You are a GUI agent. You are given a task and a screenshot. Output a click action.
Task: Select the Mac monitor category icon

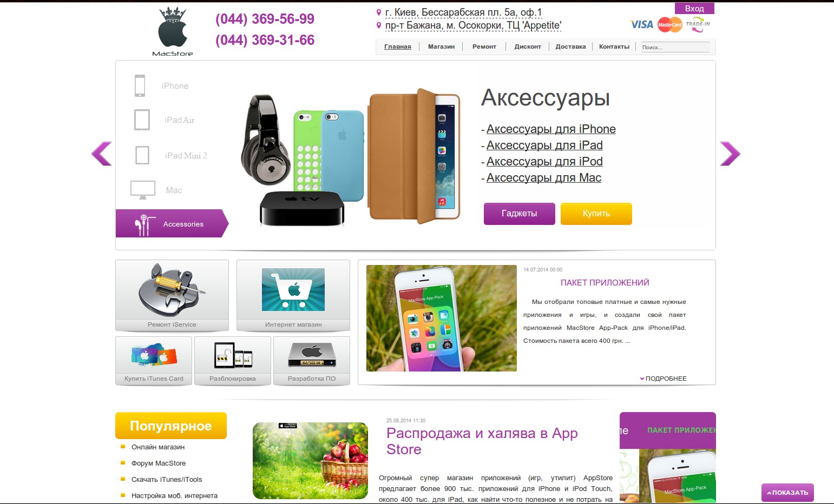click(143, 190)
